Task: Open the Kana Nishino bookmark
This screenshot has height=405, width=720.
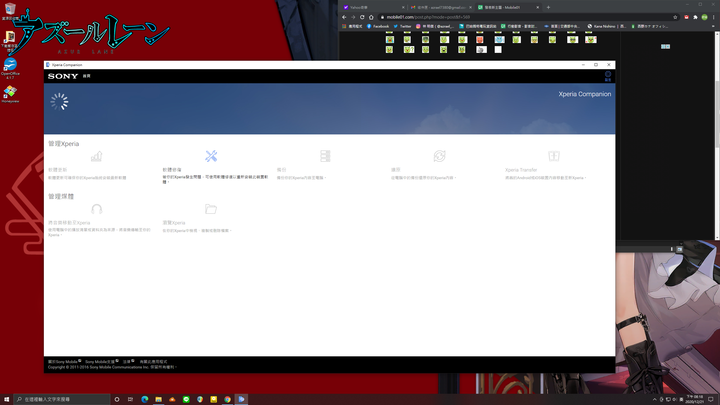Action: 606,26
